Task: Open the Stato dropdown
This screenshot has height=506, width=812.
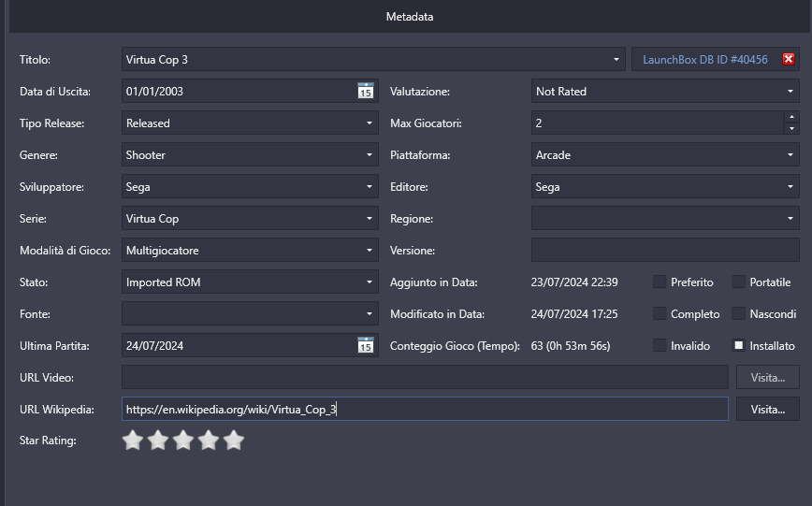Action: tap(370, 282)
